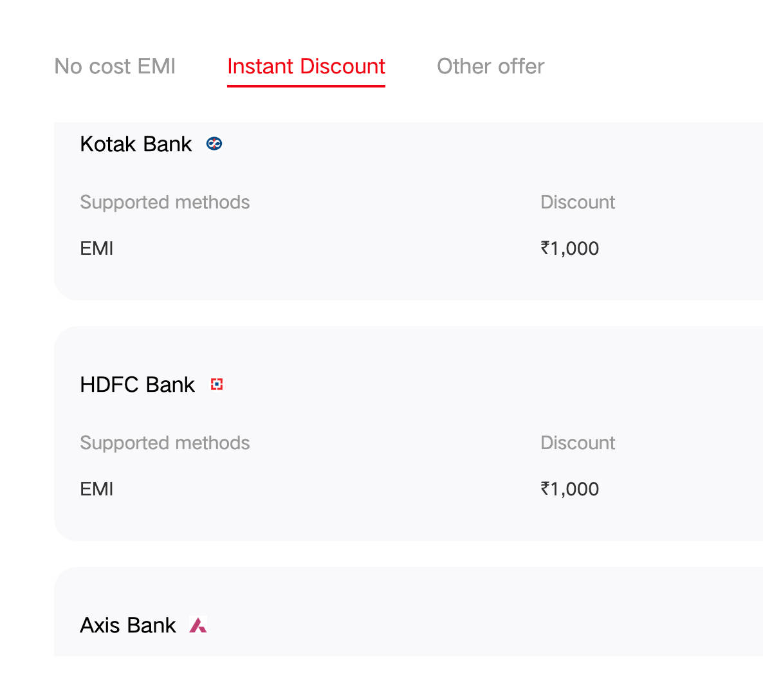The width and height of the screenshot is (763, 700).
Task: Click EMI method under HDFC Bank
Action: [97, 489]
